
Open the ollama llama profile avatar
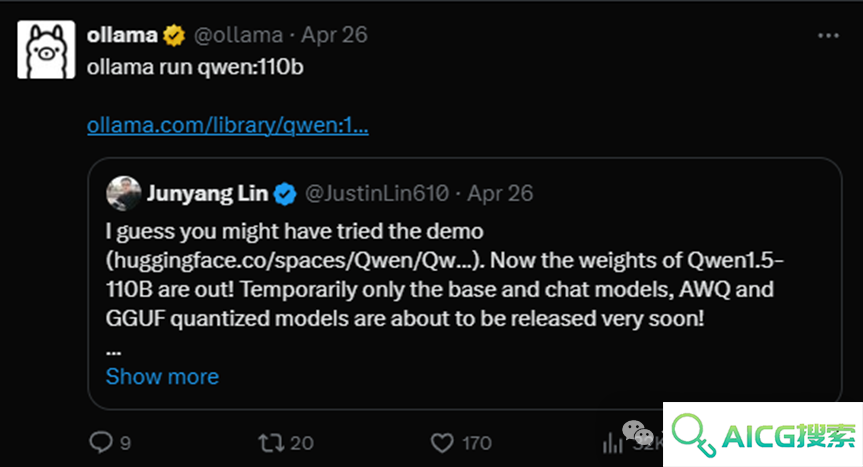(x=46, y=50)
